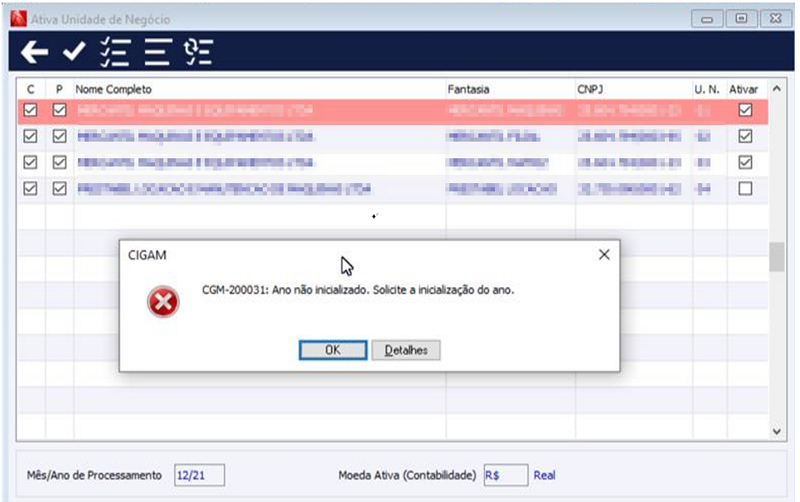Screen dimensions: 800x502
Task: Confirm with the checkmark toolbar icon
Action: (x=74, y=52)
